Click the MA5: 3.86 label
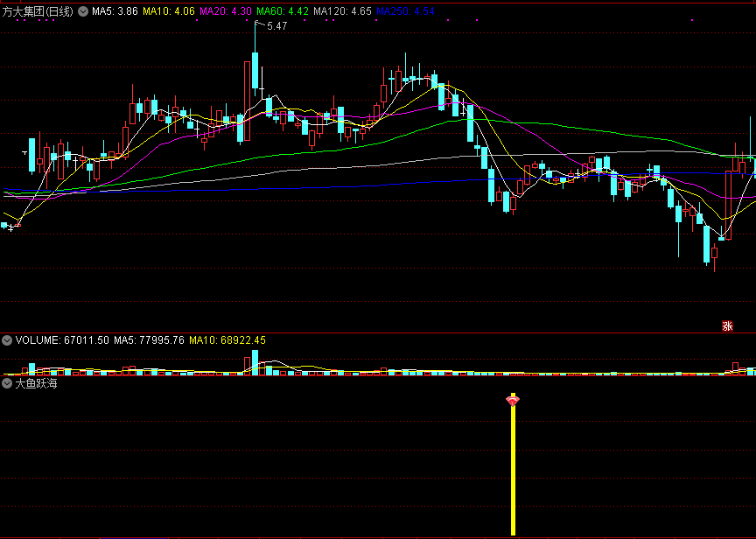Viewport: 756px width, 539px height. coord(115,11)
